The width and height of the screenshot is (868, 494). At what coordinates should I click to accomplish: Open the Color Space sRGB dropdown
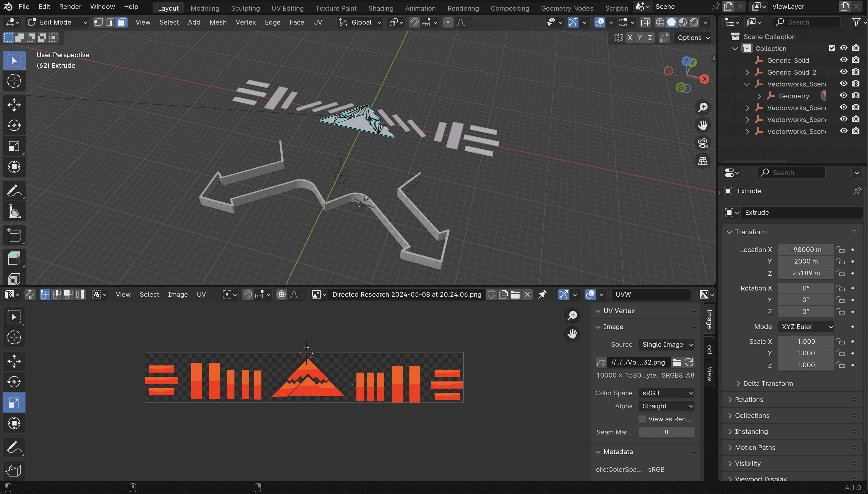pyautogui.click(x=666, y=393)
